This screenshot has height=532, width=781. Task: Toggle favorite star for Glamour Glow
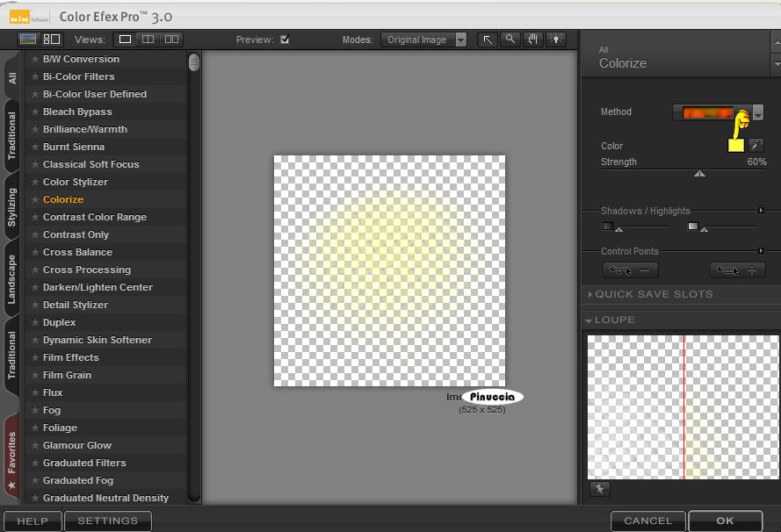point(35,445)
